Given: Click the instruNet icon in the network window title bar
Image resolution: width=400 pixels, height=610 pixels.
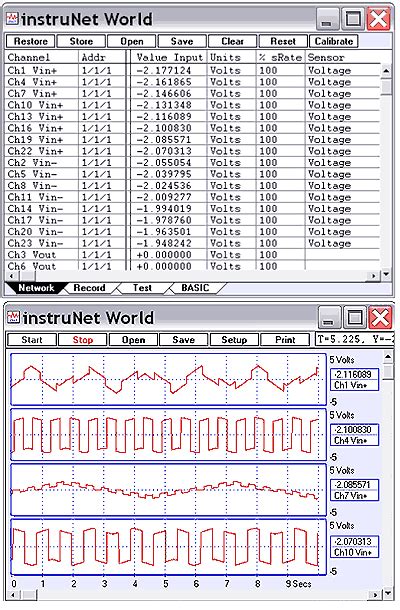Looking at the screenshot, I should (13, 18).
